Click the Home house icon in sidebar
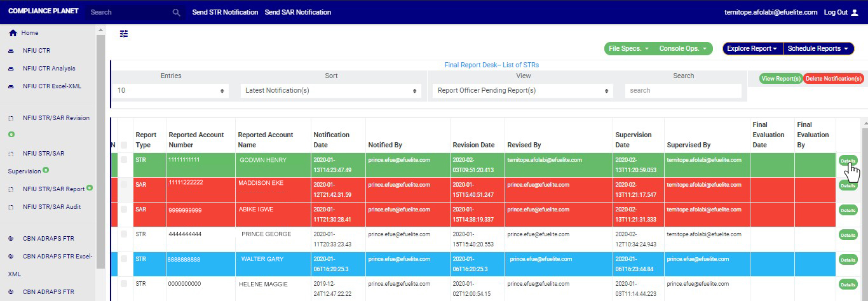868x301 pixels. click(13, 33)
